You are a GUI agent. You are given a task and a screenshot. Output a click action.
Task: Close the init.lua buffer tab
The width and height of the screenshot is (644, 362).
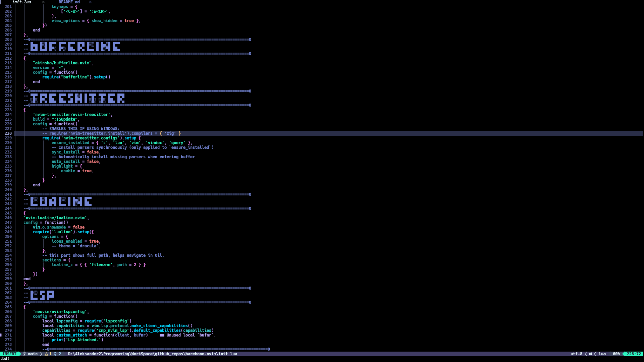click(x=43, y=2)
